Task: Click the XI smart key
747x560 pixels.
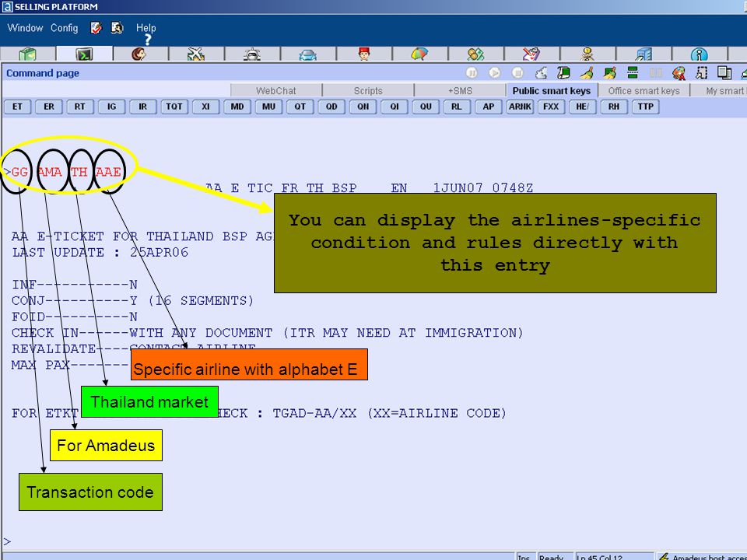Action: 205,107
